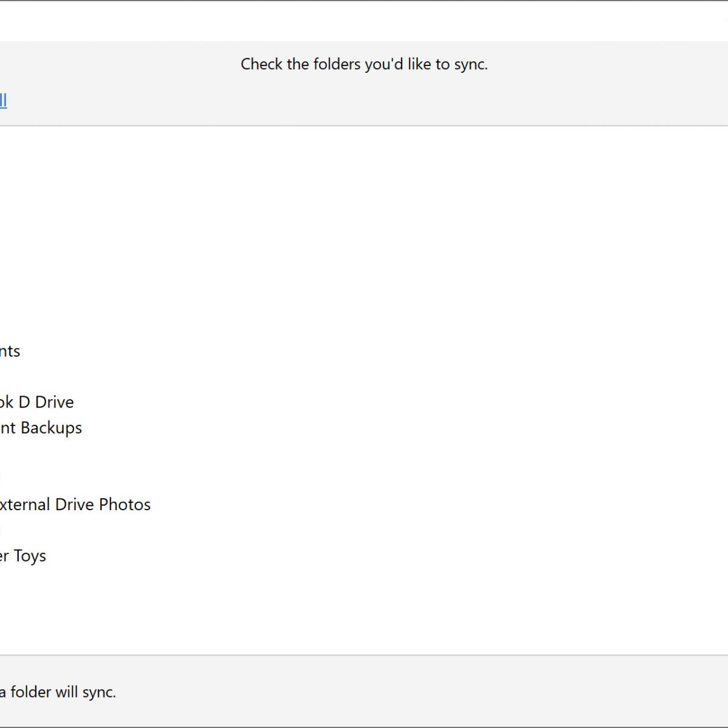Viewport: 728px width, 728px height.
Task: Click the blank white strip above the header
Action: [364, 21]
